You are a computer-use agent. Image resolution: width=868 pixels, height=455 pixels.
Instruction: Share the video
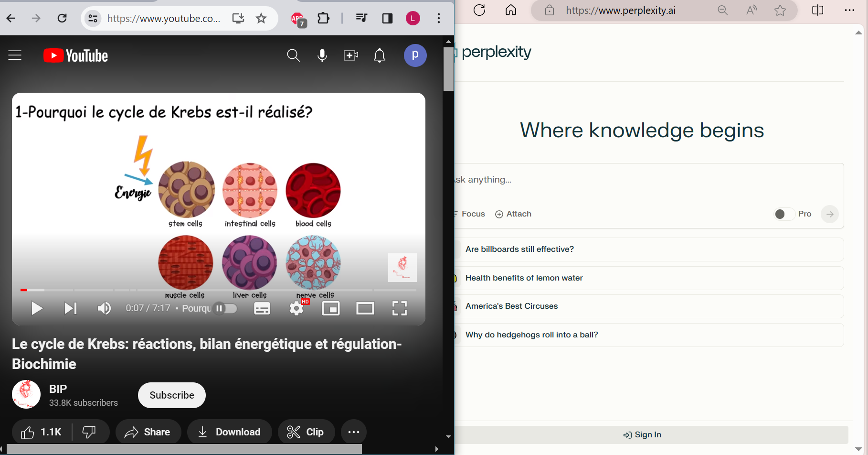pyautogui.click(x=148, y=432)
